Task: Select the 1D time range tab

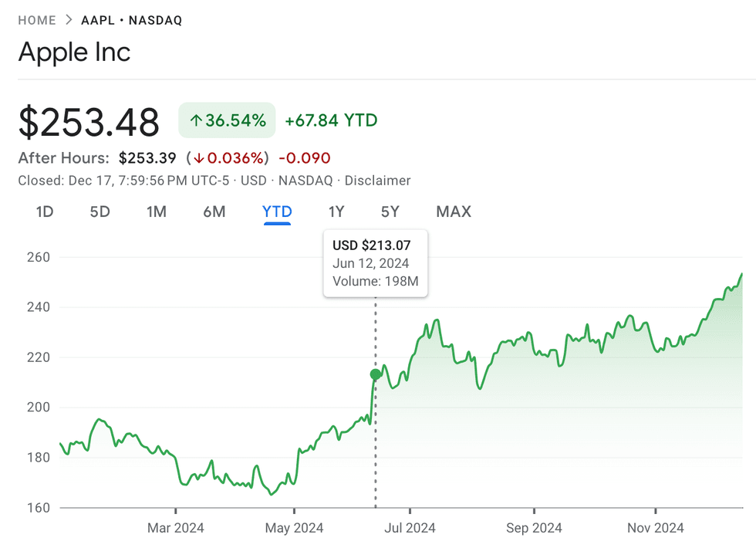Action: [45, 211]
